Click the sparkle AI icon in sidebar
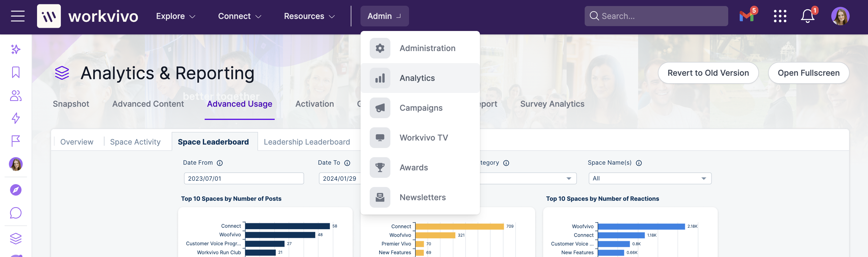The image size is (868, 257). pos(16,50)
